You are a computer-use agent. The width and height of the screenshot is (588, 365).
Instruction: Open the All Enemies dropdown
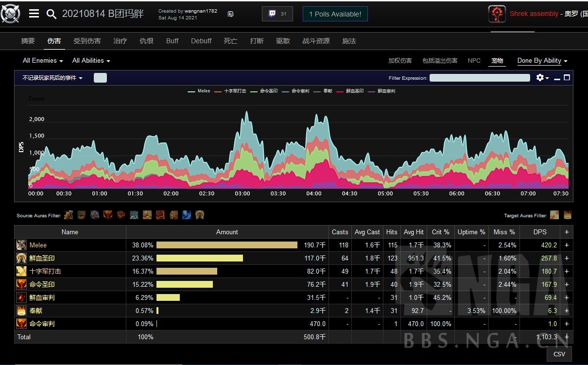coord(43,61)
